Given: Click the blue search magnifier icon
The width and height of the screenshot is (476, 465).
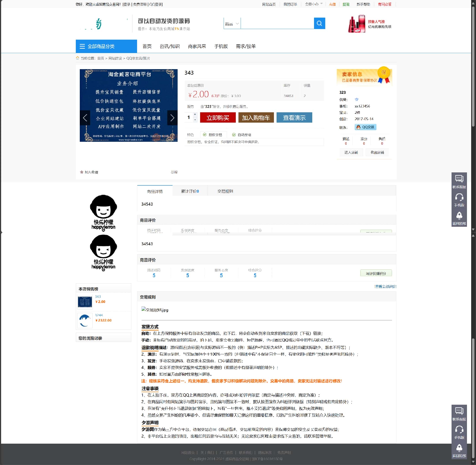Looking at the screenshot, I should (x=319, y=23).
